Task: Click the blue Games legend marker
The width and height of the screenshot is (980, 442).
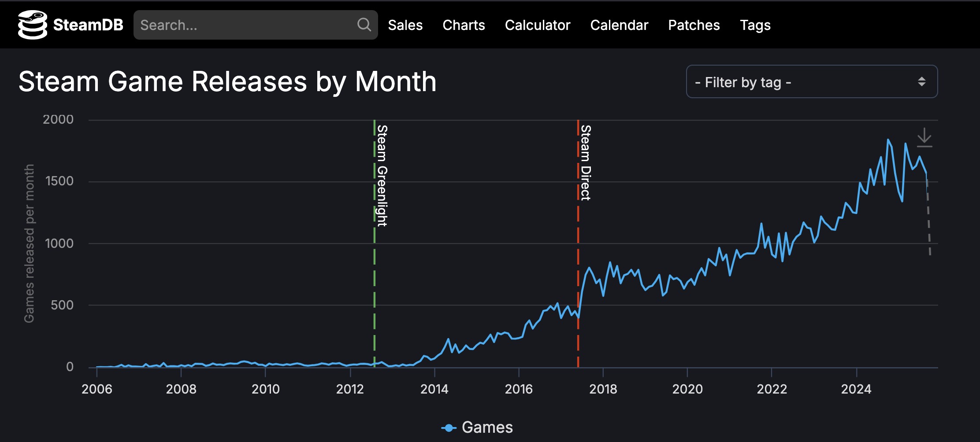Action: tap(449, 428)
